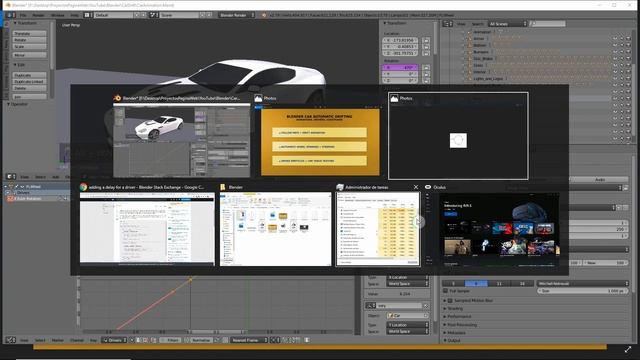640x360 pixels.
Task: Toggle the lock icon for Rotation X
Action: (426, 67)
